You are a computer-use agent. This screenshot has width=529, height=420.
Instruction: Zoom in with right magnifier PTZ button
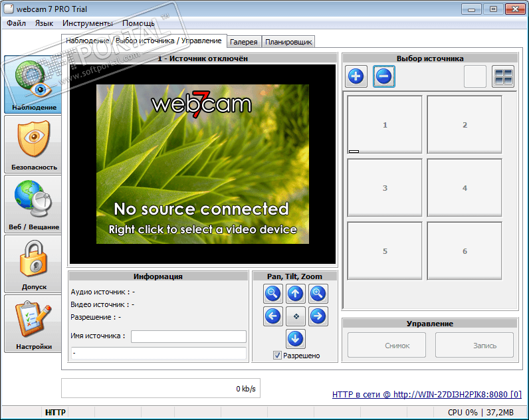coord(318,294)
